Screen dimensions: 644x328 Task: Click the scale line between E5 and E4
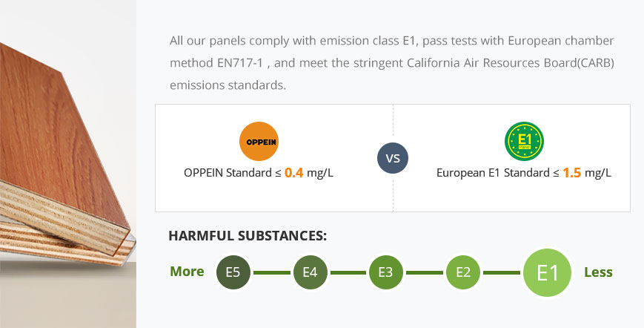tap(271, 272)
